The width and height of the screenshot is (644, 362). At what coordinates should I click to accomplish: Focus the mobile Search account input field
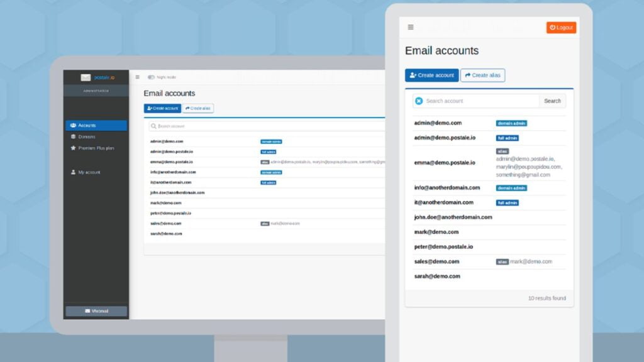coord(480,101)
